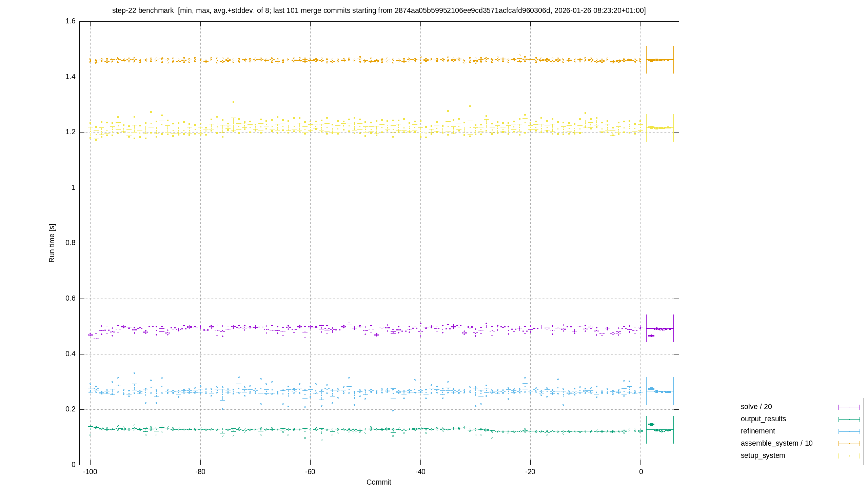
Task: Click the 'Commit' x-axis label
Action: pyautogui.click(x=379, y=482)
